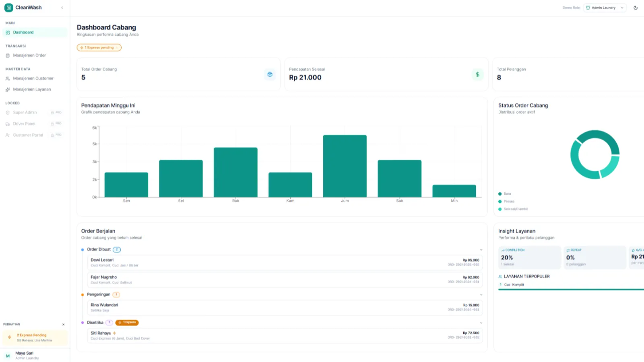This screenshot has width=644, height=362.
Task: Click the lock icon beside Super Admin
Action: 52,113
